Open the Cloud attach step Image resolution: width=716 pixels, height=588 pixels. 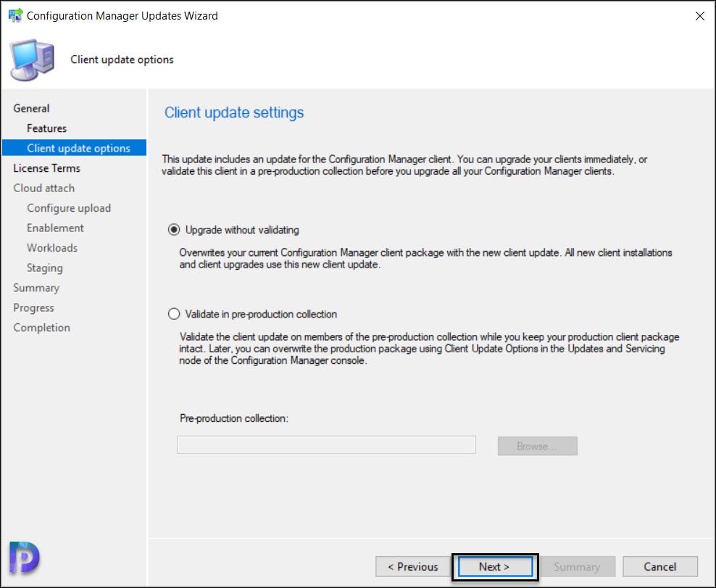click(43, 189)
